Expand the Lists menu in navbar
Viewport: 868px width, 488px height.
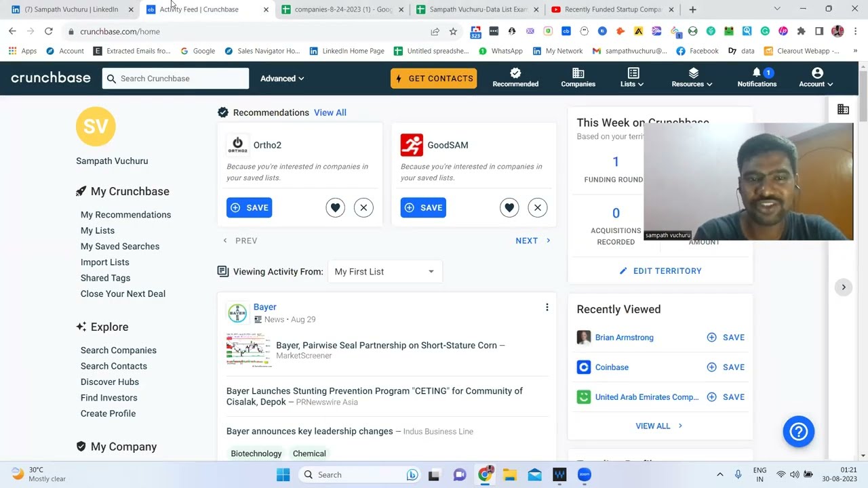[632, 77]
